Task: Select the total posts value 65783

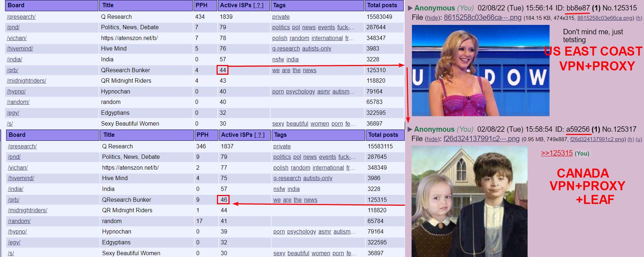Action: tap(374, 102)
